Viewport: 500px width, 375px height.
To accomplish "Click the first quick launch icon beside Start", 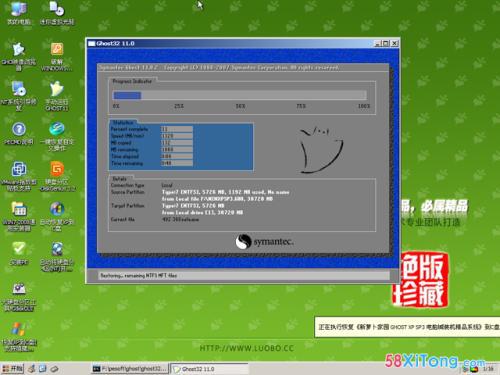I will click(x=31, y=369).
